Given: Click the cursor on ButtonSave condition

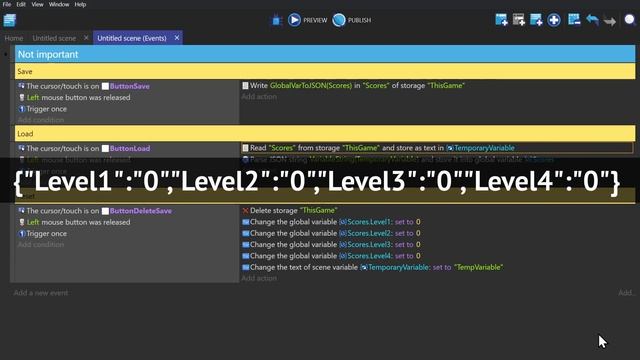Looking at the screenshot, I should point(84,86).
